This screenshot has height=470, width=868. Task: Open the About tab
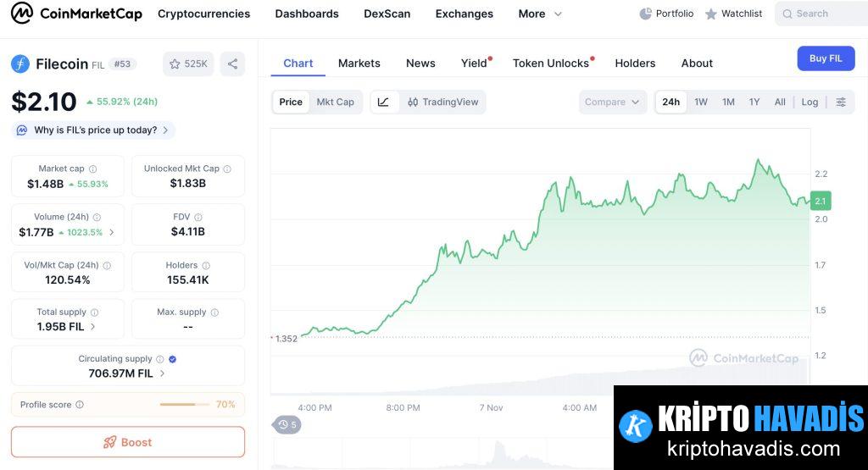point(697,63)
